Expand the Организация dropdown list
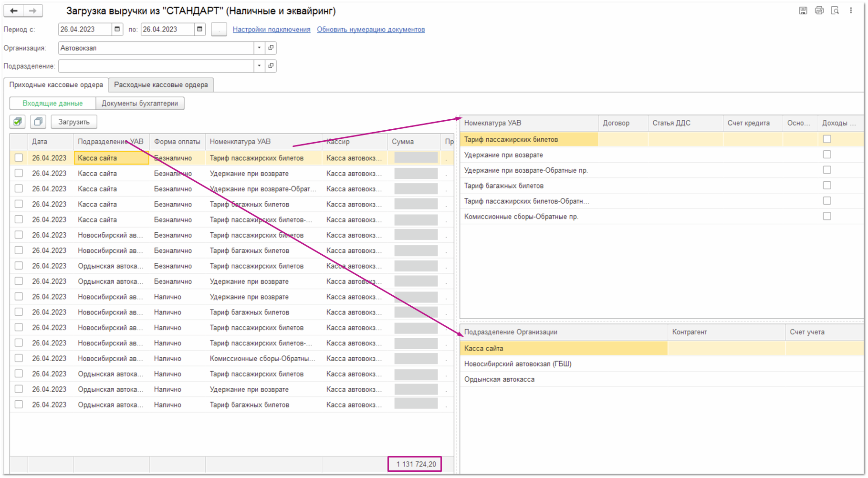Viewport: 868px width, 478px height. pyautogui.click(x=259, y=48)
